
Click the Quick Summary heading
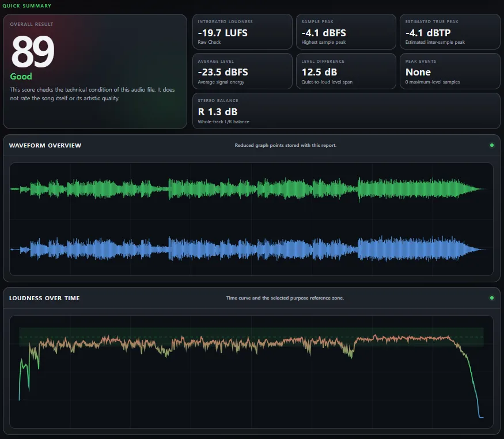tap(27, 6)
